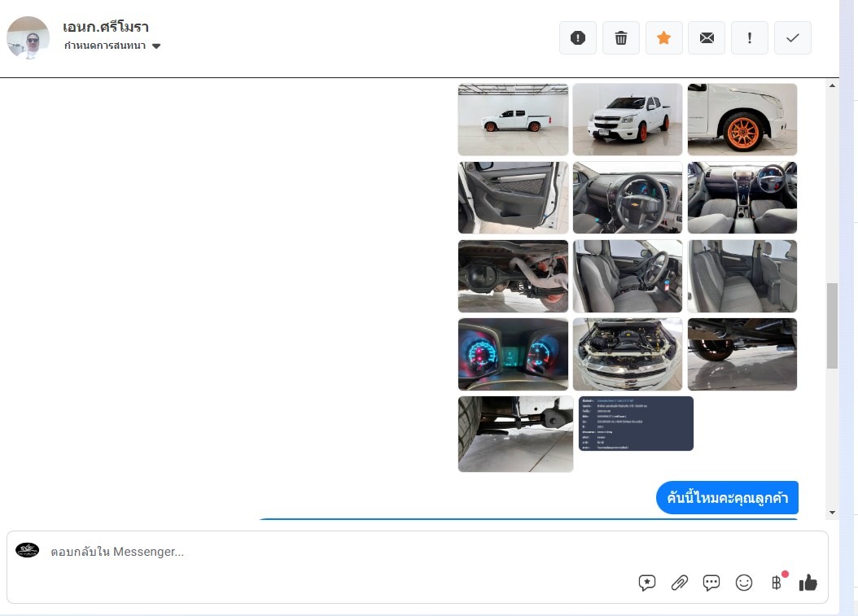Mark conversation as done with checkmark
The width and height of the screenshot is (858, 616).
pyautogui.click(x=792, y=38)
